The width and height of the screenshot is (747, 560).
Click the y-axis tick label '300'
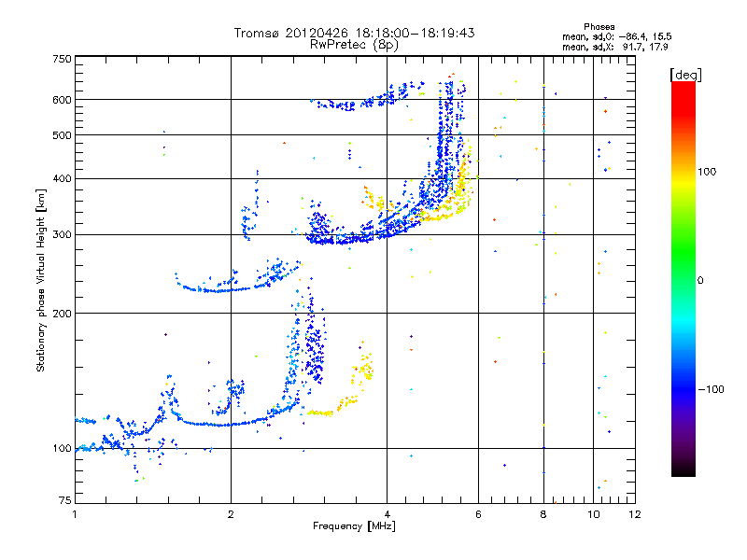coord(62,234)
